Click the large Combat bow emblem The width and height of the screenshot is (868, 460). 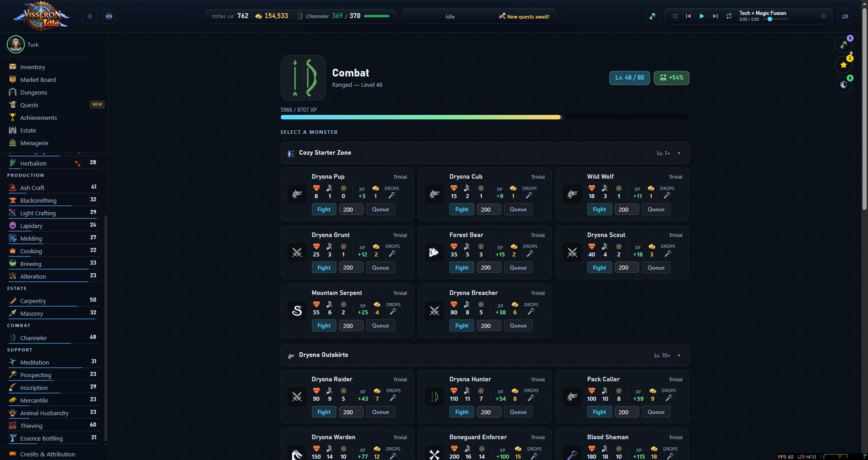click(303, 78)
